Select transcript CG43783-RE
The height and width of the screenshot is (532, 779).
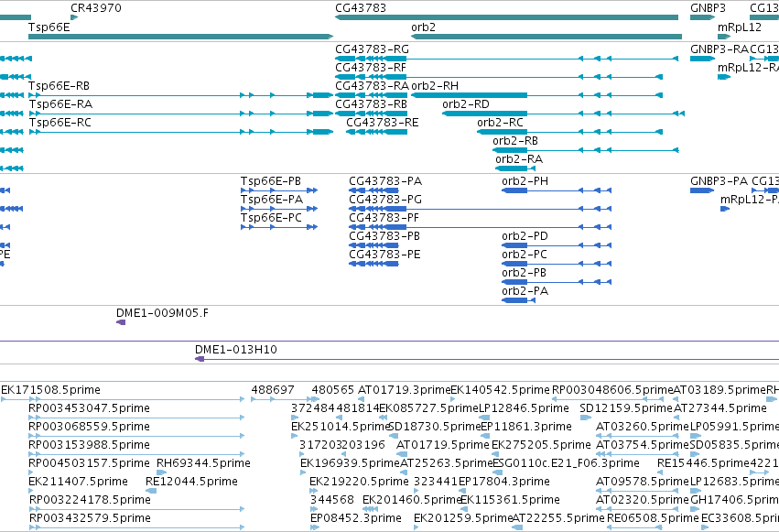(376, 132)
